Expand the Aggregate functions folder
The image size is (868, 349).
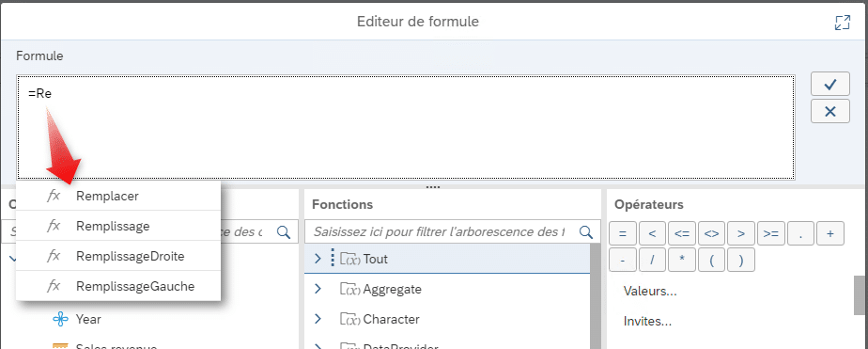(x=318, y=289)
